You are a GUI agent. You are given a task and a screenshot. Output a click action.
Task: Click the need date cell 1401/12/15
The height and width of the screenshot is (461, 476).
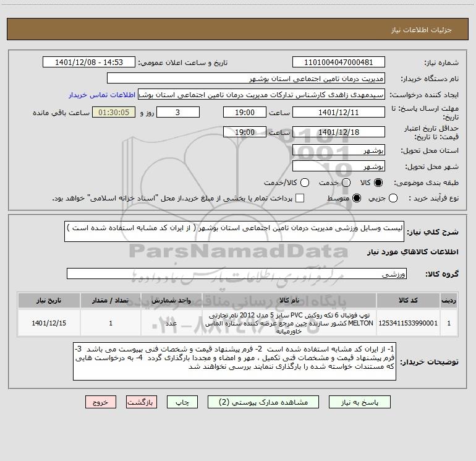49,323
